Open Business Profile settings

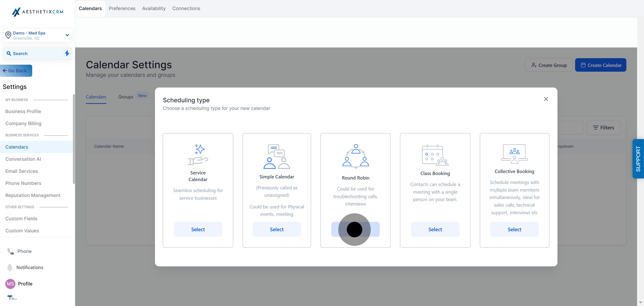point(23,111)
